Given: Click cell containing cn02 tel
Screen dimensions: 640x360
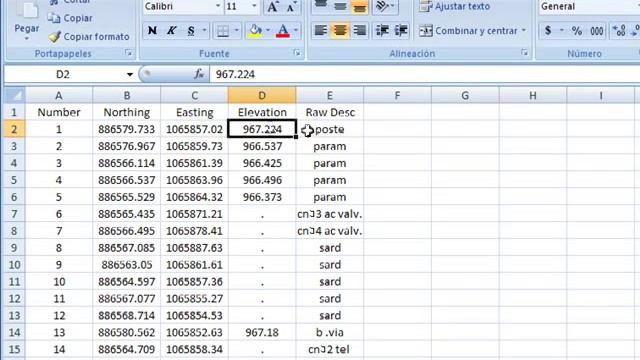Looking at the screenshot, I should 330,349.
